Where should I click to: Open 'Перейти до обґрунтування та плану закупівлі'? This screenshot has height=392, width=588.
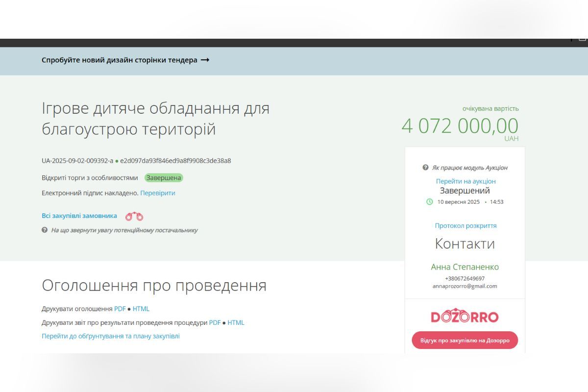coord(110,336)
